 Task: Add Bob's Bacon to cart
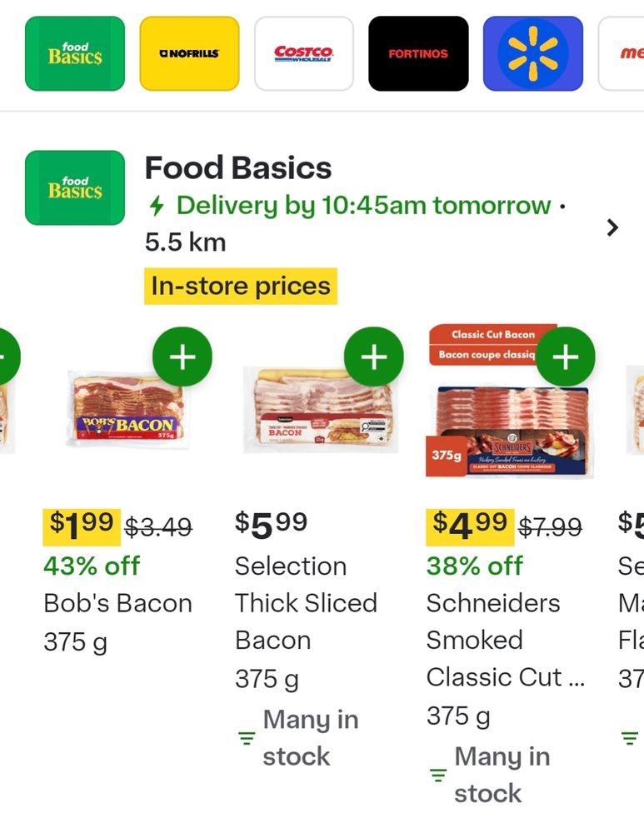pos(182,357)
